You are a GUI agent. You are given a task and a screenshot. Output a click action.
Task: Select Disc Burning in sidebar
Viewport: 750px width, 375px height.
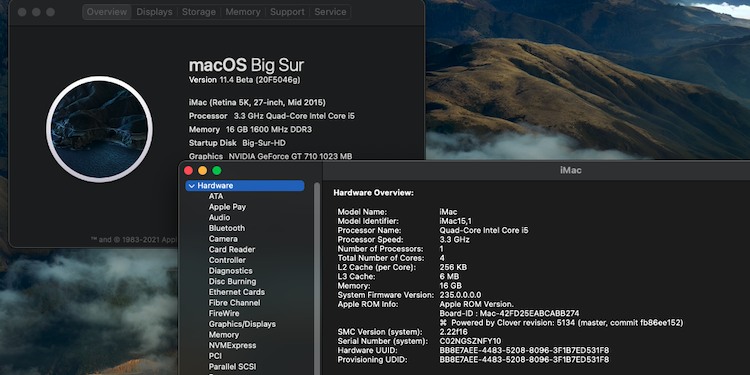coord(232,281)
